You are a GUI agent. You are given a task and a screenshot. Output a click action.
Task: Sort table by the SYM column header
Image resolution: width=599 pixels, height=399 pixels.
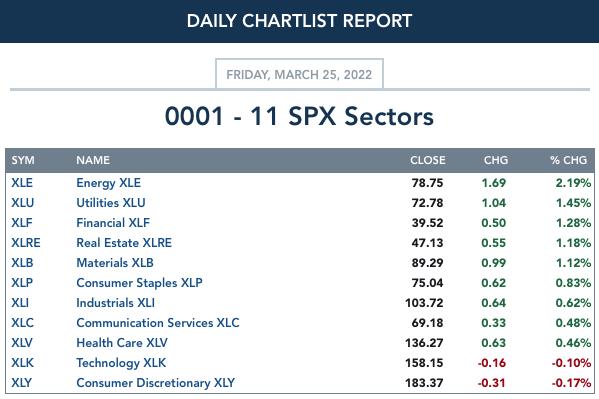pyautogui.click(x=23, y=160)
